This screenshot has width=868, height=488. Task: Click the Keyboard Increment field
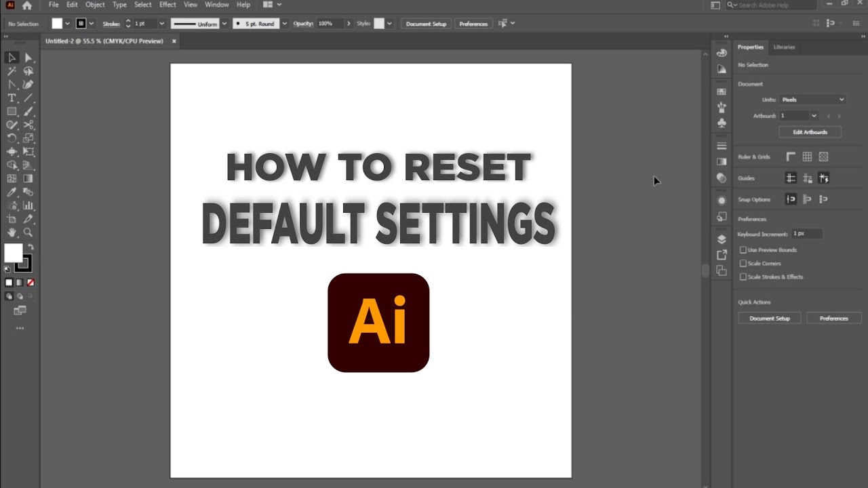click(x=806, y=234)
